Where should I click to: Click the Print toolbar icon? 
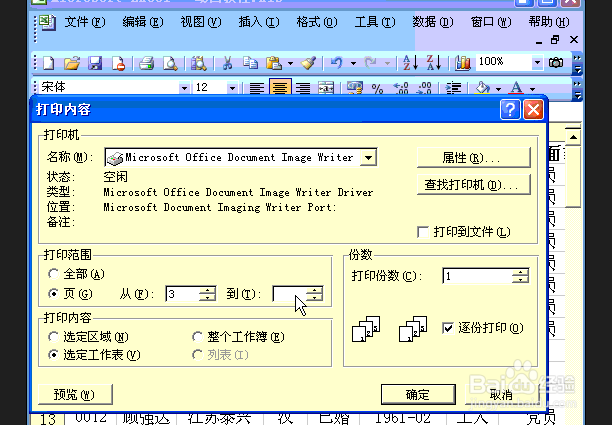[147, 63]
